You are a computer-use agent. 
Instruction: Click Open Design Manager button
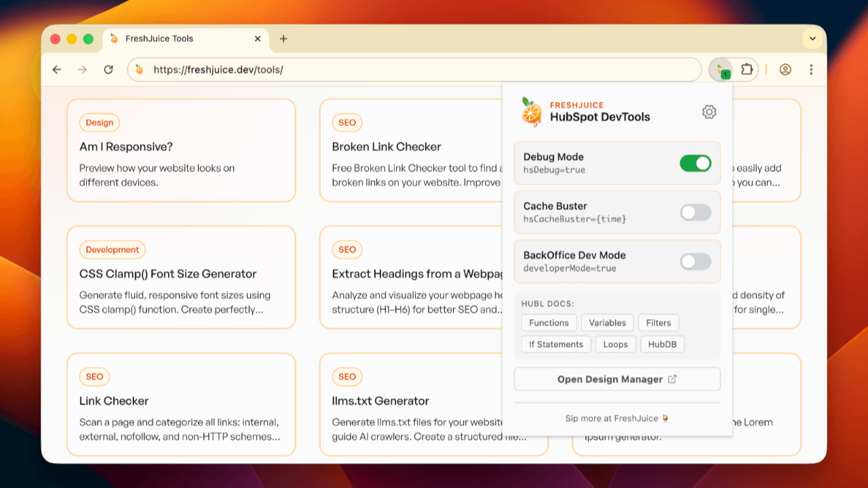pyautogui.click(x=617, y=379)
